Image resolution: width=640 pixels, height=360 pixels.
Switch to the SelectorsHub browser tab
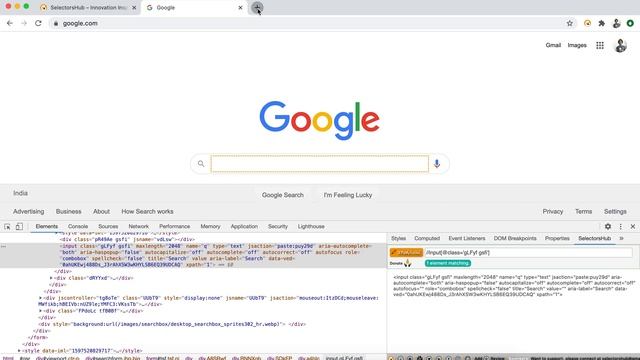[88, 7]
